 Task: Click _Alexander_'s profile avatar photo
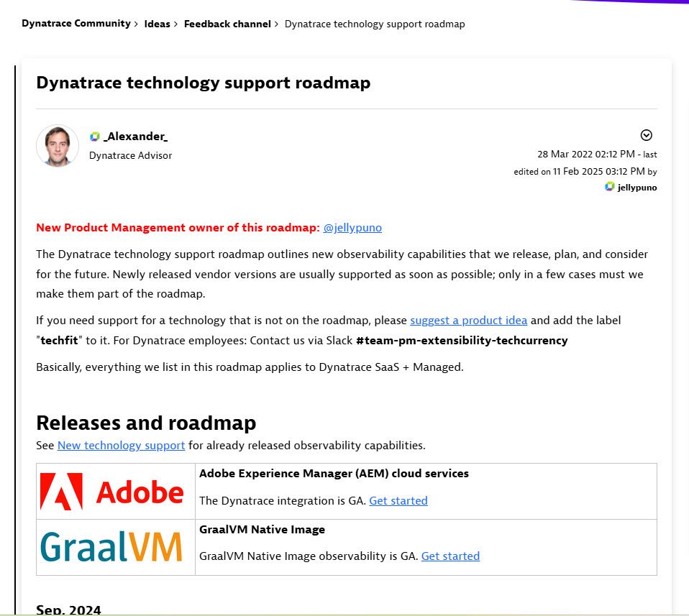(58, 146)
